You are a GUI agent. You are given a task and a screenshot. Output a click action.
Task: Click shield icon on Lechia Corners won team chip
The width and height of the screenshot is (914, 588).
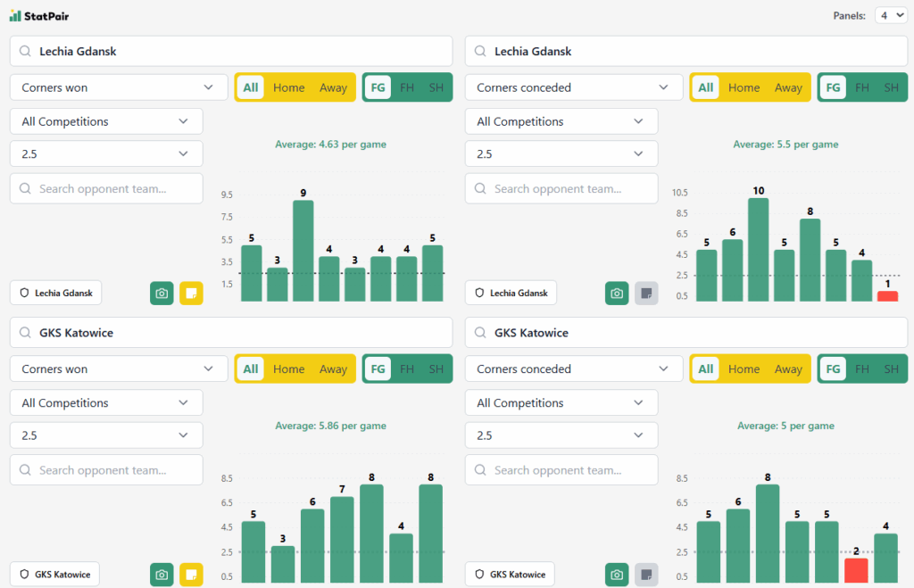coord(24,293)
